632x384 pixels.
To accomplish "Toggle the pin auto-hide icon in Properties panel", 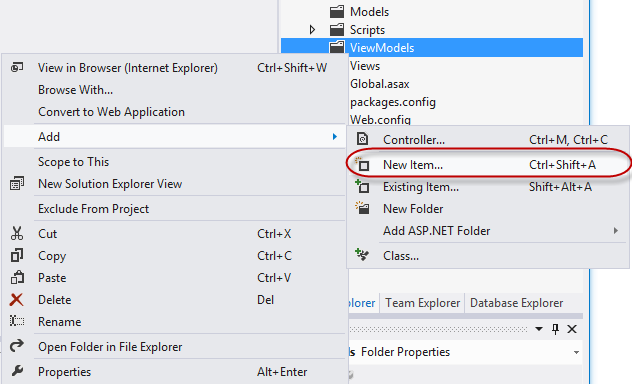I will point(555,329).
